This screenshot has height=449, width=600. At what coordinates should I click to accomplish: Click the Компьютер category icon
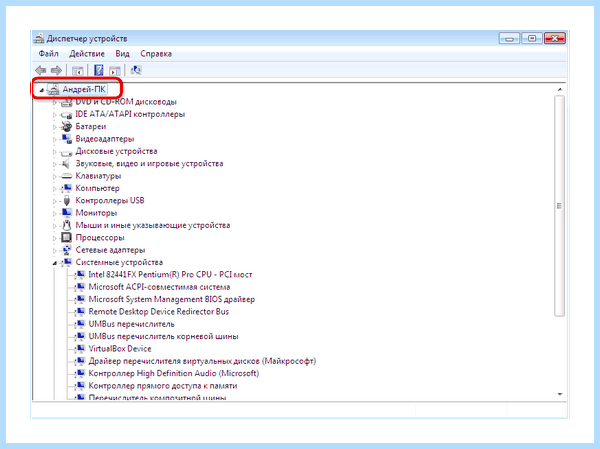(67, 188)
